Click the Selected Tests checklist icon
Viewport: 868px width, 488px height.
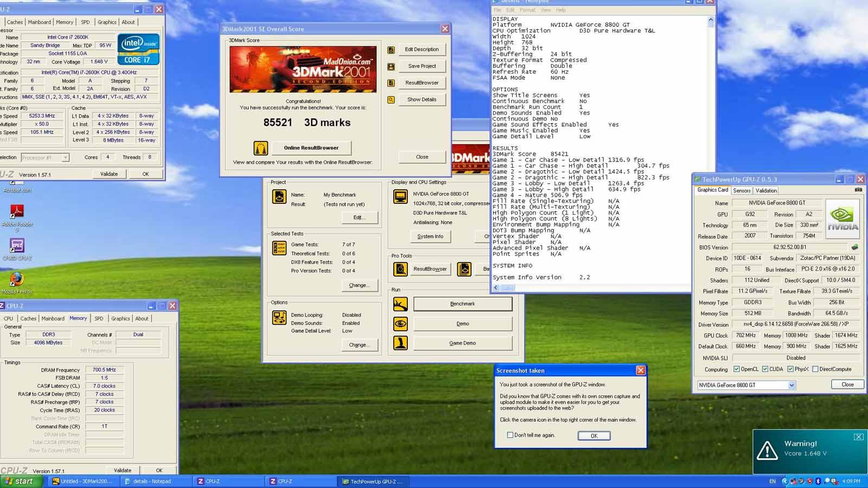[x=279, y=248]
